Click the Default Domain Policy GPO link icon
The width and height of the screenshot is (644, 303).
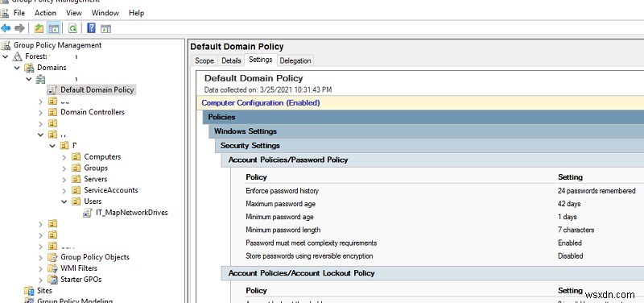52,89
